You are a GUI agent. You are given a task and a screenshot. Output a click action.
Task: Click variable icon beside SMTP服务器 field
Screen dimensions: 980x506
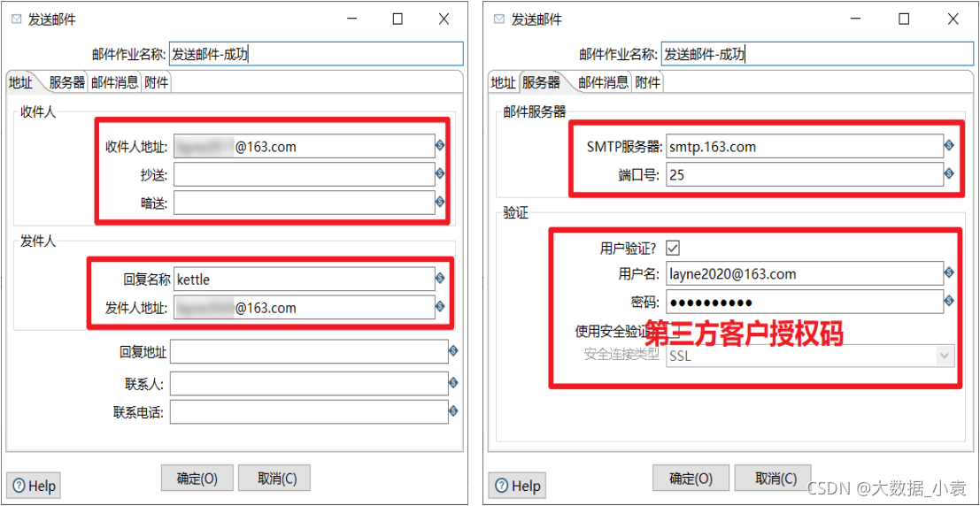coord(949,146)
